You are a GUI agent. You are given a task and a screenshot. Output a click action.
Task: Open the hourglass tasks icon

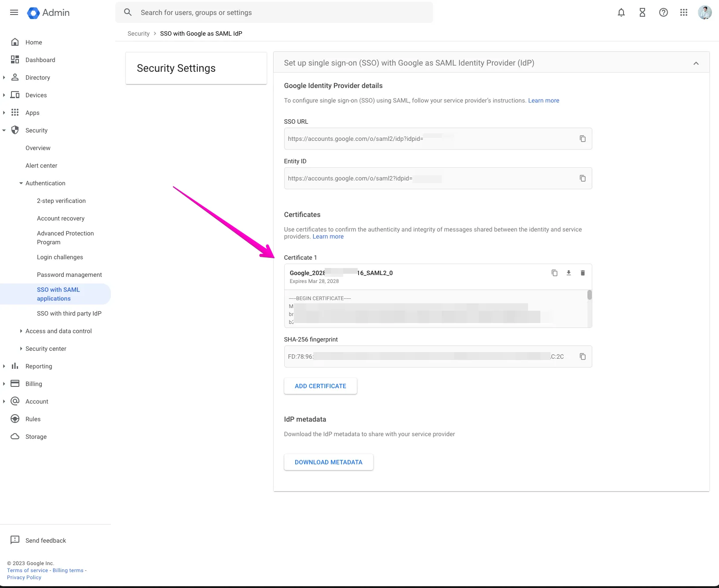click(642, 12)
